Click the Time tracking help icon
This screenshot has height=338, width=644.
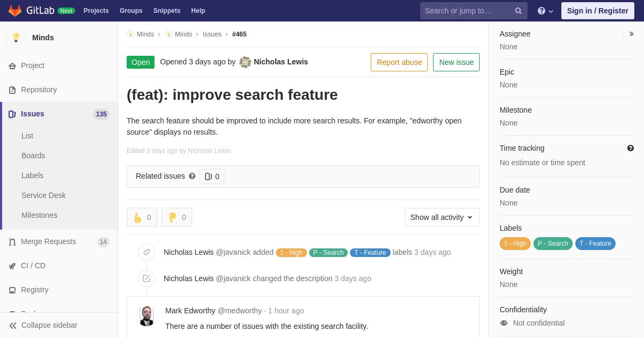pos(631,148)
